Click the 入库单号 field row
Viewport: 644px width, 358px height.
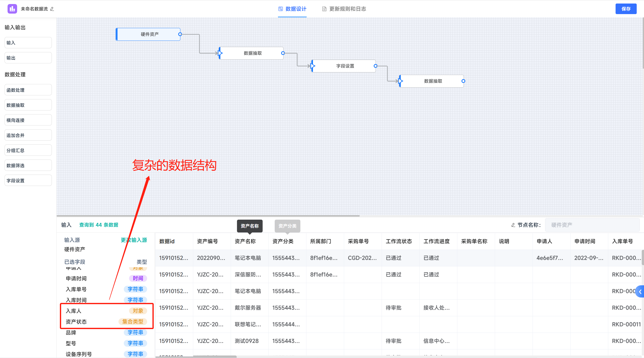106,289
